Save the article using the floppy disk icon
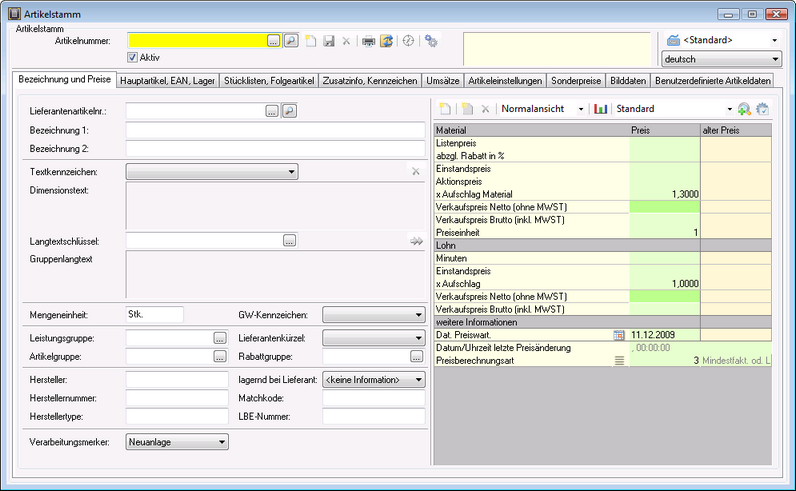 click(329, 41)
